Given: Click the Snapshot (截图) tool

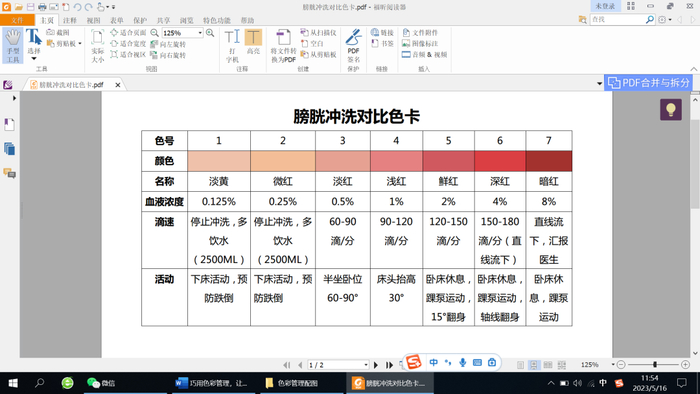Looking at the screenshot, I should click(x=58, y=33).
